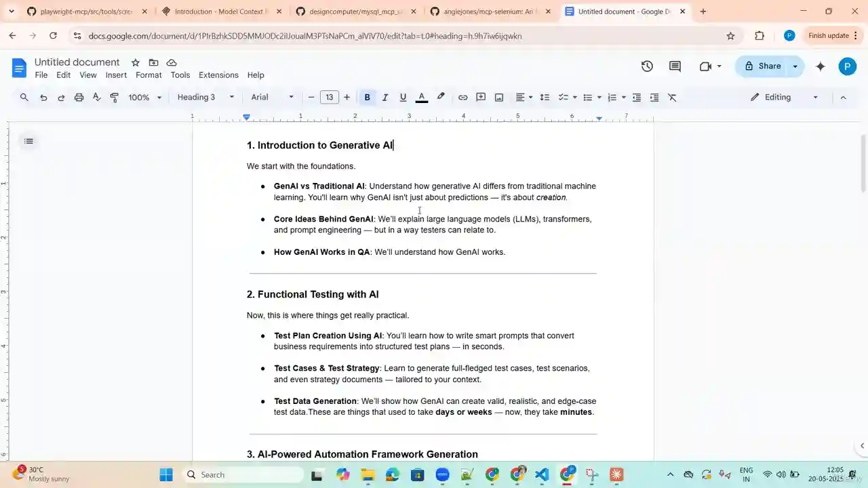Switch to the Introduction - Model Context tab
The image size is (868, 488).
point(221,12)
